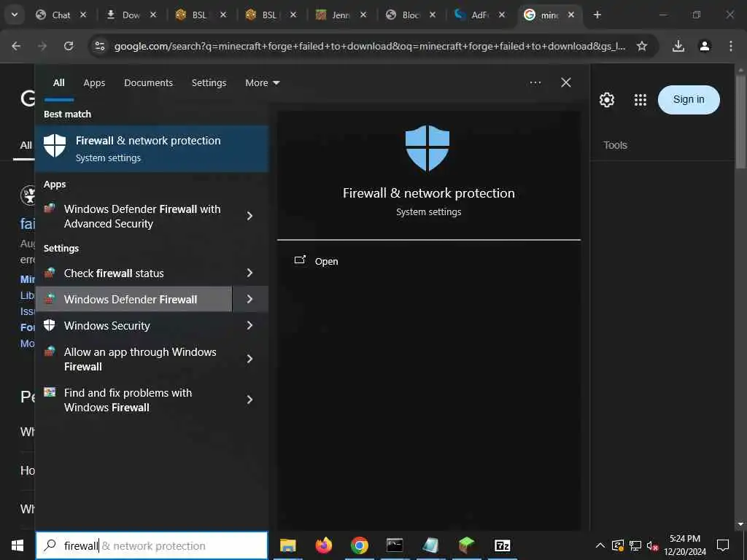Expand Allow an app through Windows Firewall arrow
Screen dimensions: 747x560
[249, 359]
